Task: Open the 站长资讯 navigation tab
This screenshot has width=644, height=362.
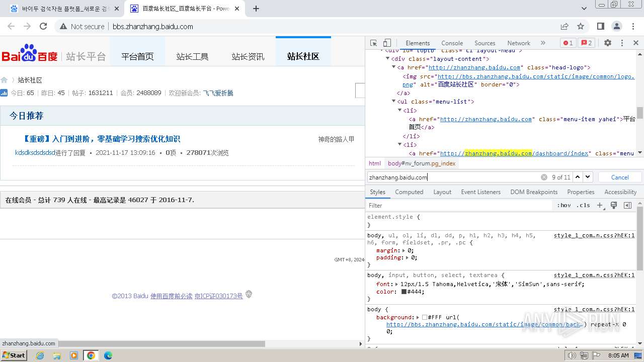Action: point(248,56)
